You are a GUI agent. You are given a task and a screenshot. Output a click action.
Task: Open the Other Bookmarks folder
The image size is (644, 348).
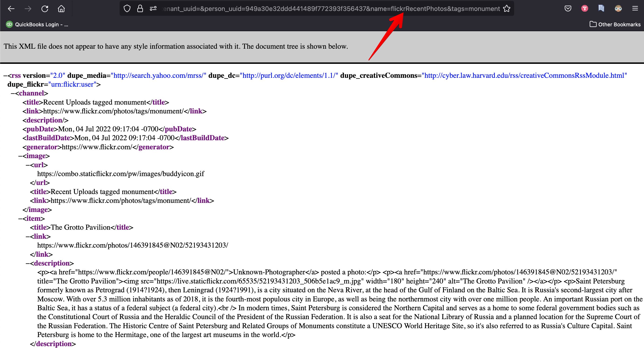pyautogui.click(x=615, y=24)
